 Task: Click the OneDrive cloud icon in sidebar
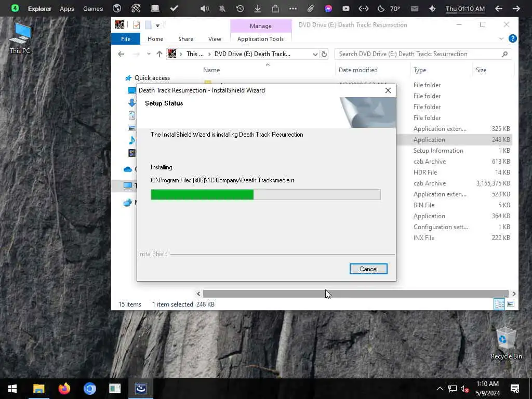(128, 169)
